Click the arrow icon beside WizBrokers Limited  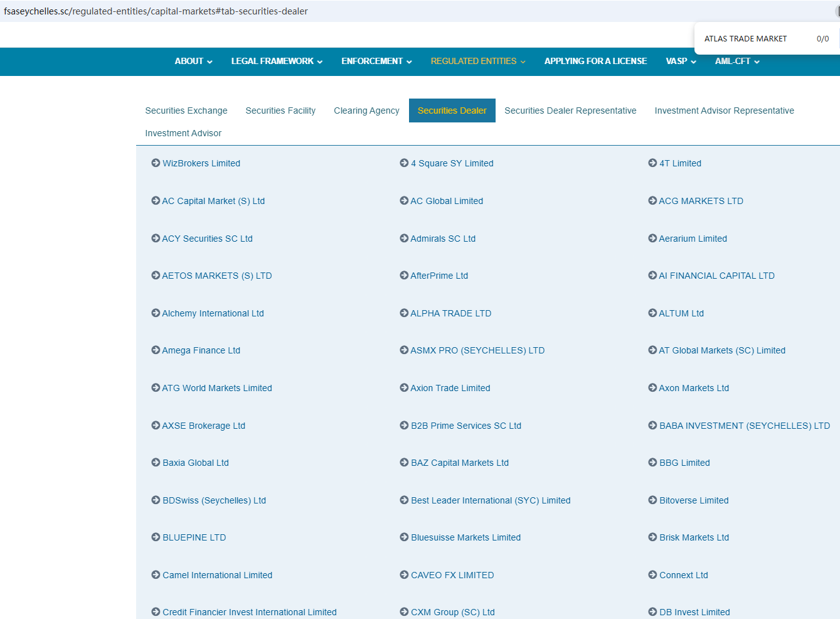[x=156, y=163]
